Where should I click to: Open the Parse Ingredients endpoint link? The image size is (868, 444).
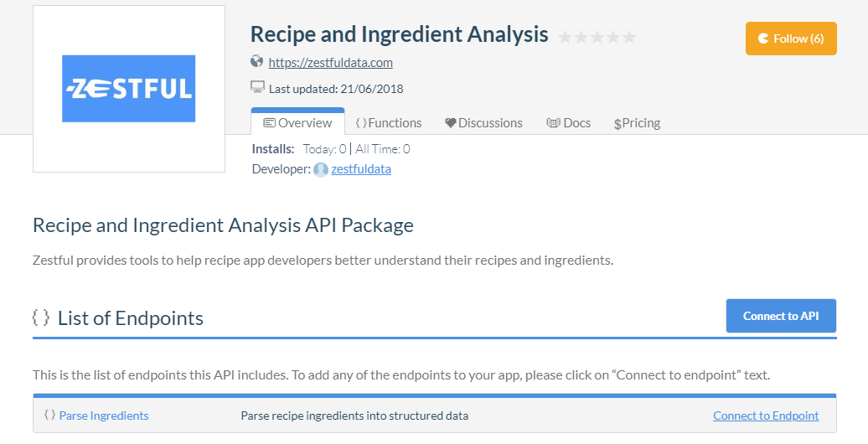tap(104, 416)
